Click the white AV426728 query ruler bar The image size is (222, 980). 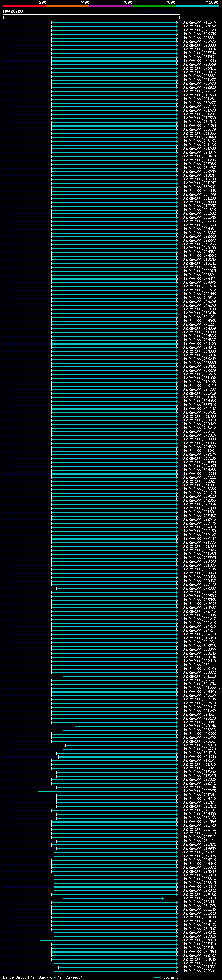click(x=92, y=15)
